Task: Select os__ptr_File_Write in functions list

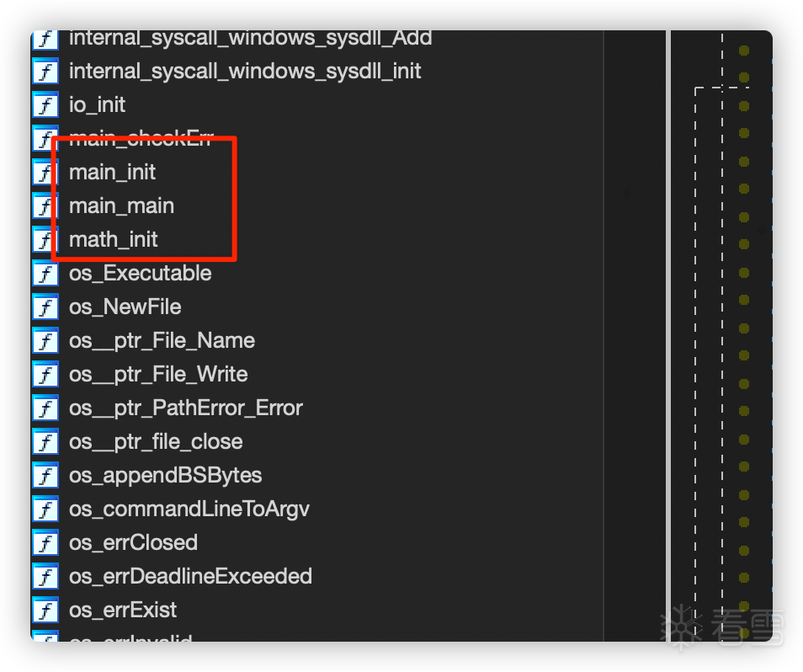Action: tap(158, 375)
